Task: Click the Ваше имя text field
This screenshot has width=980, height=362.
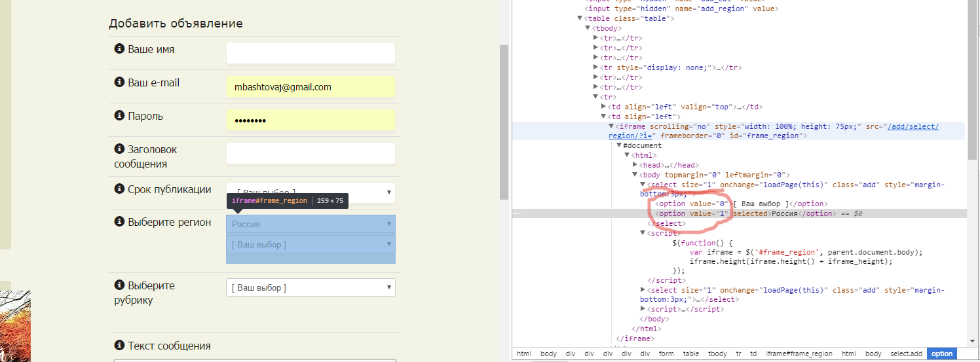Action: point(311,53)
